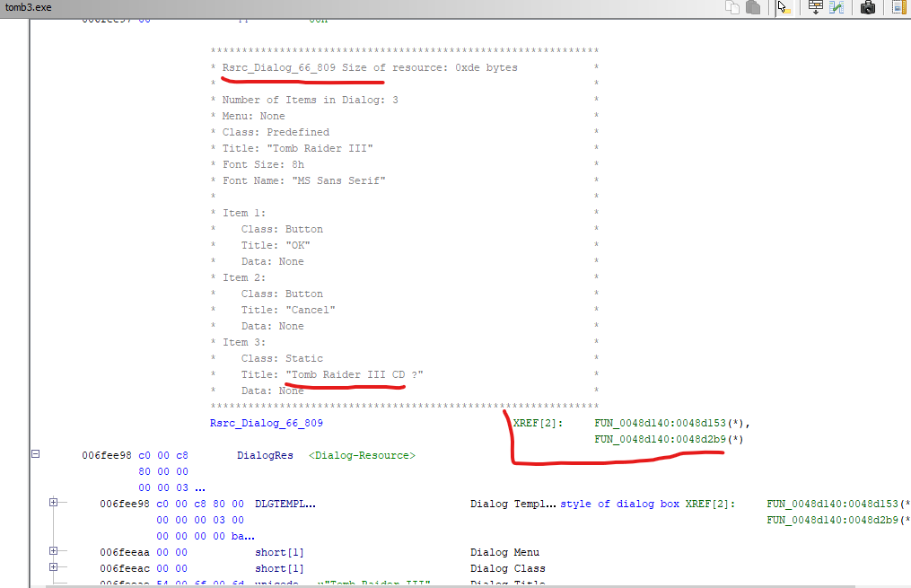Click the <Dialog-Resource> green operand

362,455
